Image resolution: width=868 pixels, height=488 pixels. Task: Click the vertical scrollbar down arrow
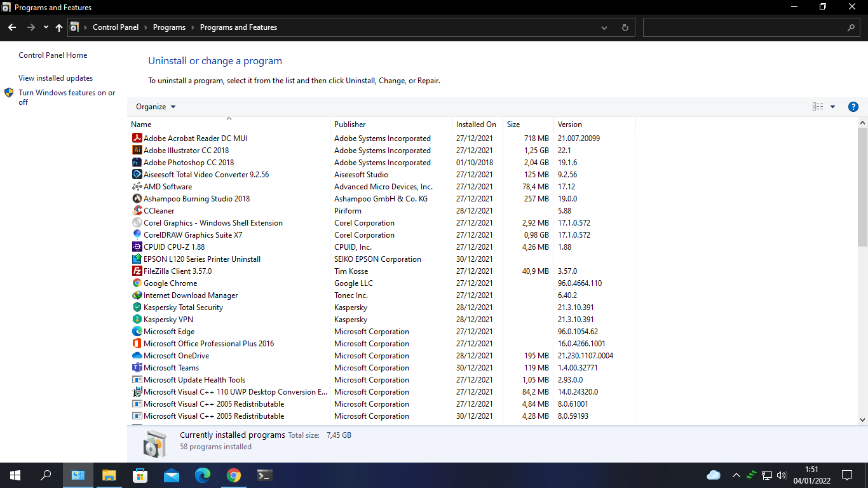862,419
